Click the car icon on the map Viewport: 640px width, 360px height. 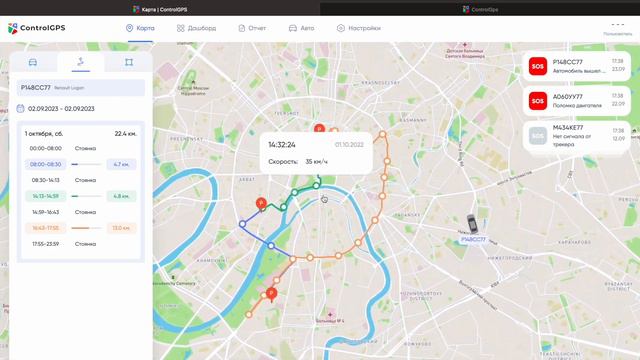click(x=472, y=224)
